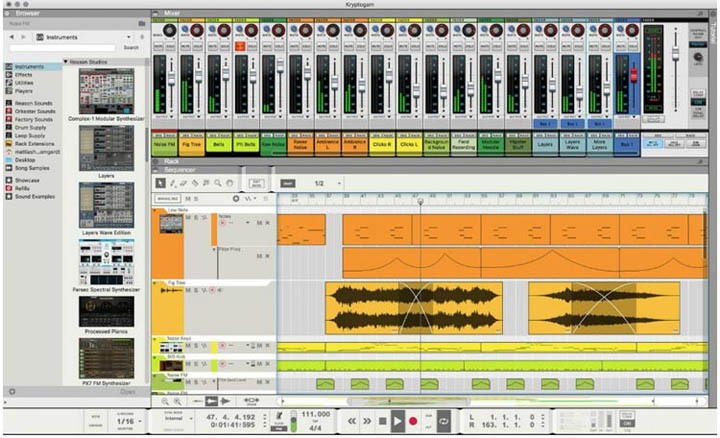This screenshot has width=720, height=438.
Task: Solo the Fig Tree mixer channel
Action: coord(198,47)
